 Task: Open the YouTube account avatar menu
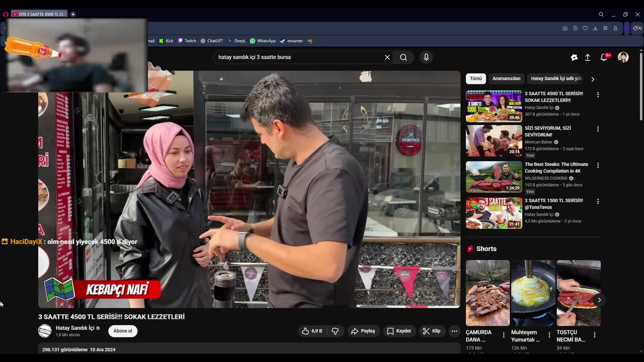pos(623,57)
